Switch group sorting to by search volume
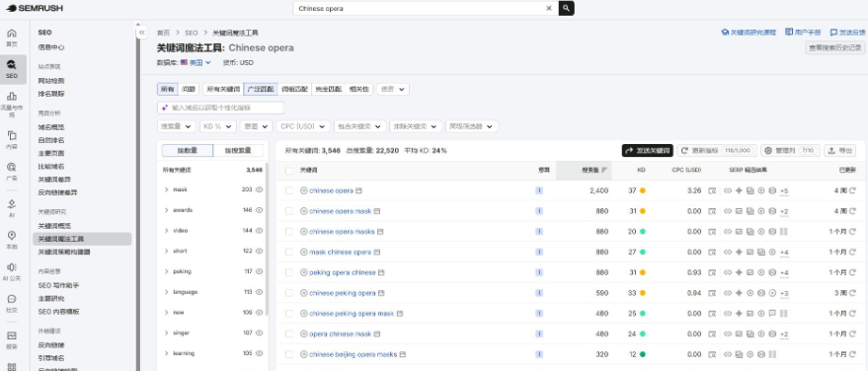The height and width of the screenshot is (371, 868). 238,150
